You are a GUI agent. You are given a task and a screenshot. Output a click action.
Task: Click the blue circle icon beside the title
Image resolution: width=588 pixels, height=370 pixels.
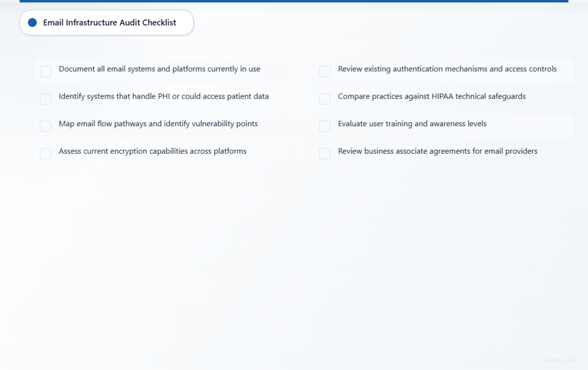(x=32, y=22)
